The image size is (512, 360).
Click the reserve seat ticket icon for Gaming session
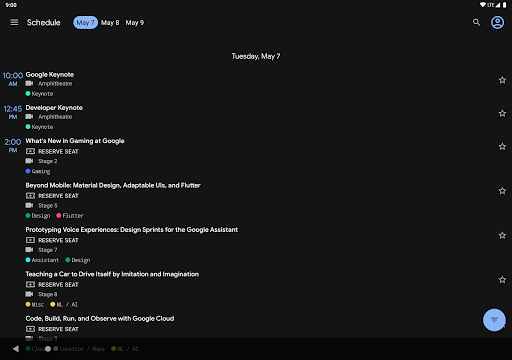(x=30, y=151)
